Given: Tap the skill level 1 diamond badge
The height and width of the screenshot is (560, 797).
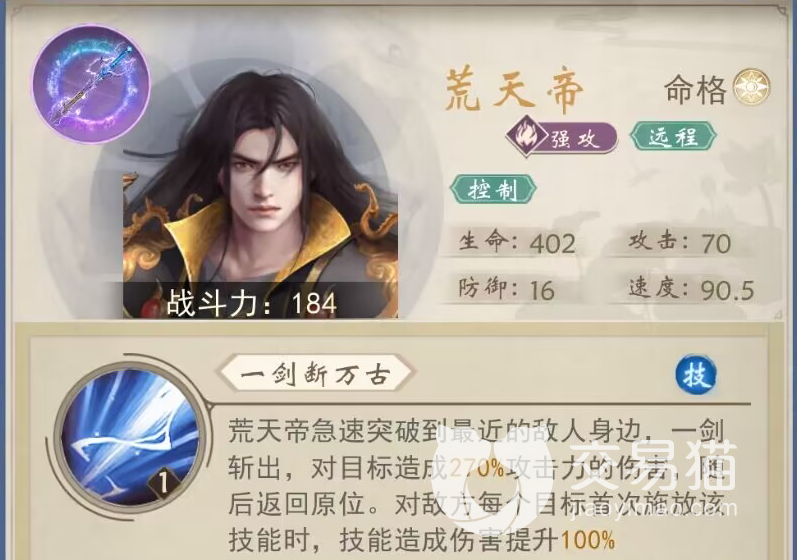Looking at the screenshot, I should pyautogui.click(x=164, y=483).
